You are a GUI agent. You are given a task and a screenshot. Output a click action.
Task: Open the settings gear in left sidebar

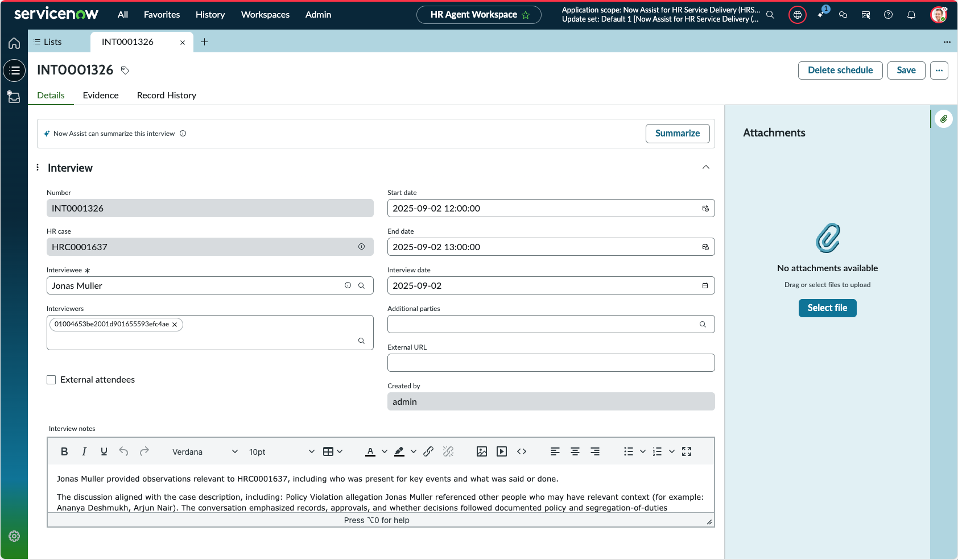(14, 536)
